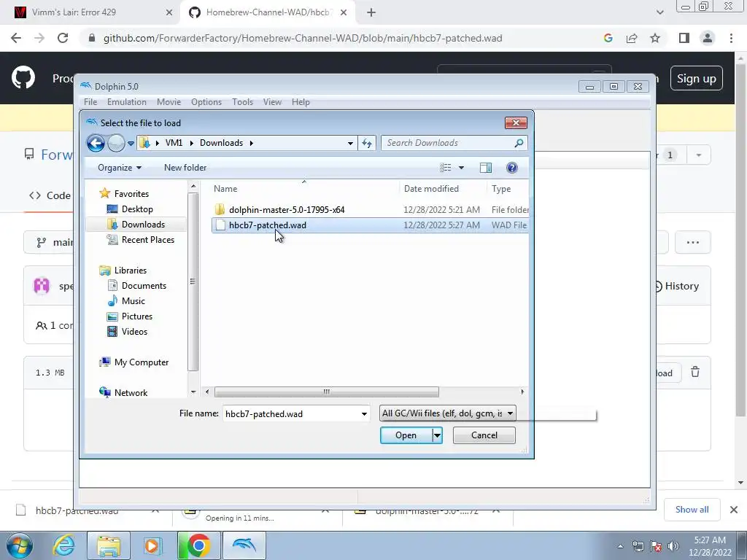Click the search magnifier icon
The width and height of the screenshot is (747, 560).
click(x=519, y=143)
